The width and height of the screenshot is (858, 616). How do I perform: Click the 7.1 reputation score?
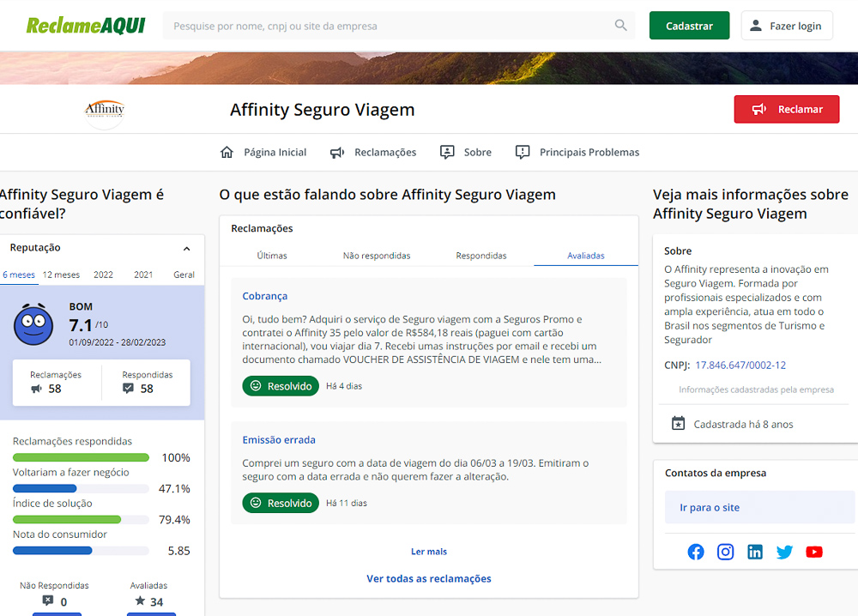(81, 325)
